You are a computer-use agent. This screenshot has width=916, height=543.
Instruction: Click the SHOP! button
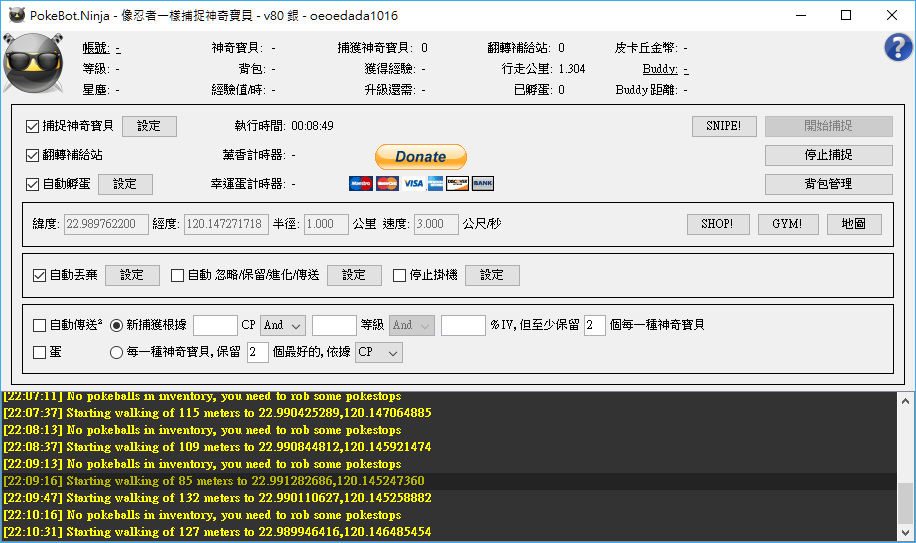[718, 224]
